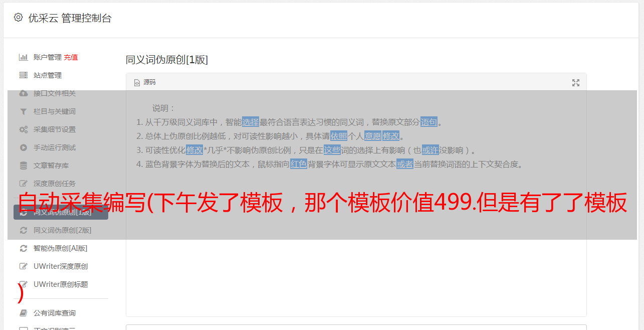
Task: Click the red 充值 link
Action: 71,57
